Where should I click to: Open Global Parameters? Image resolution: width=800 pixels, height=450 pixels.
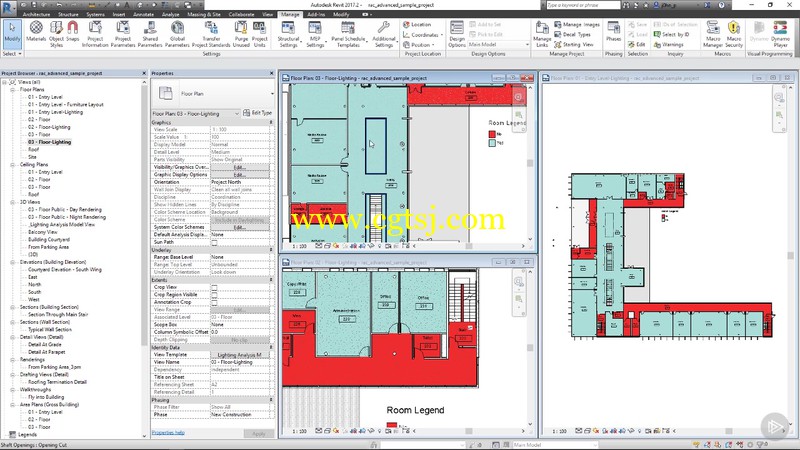[177, 34]
